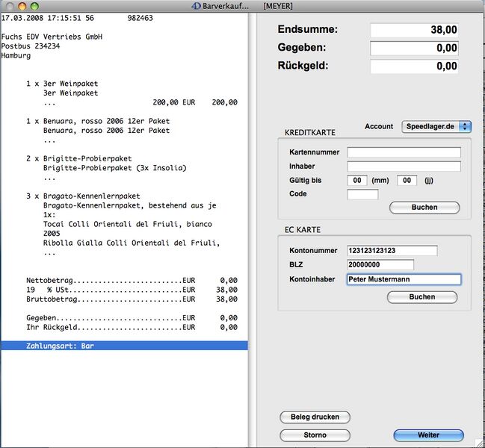Click the Gültig bis year (jj) field
Viewport: 485px width, 448px height.
pyautogui.click(x=407, y=181)
